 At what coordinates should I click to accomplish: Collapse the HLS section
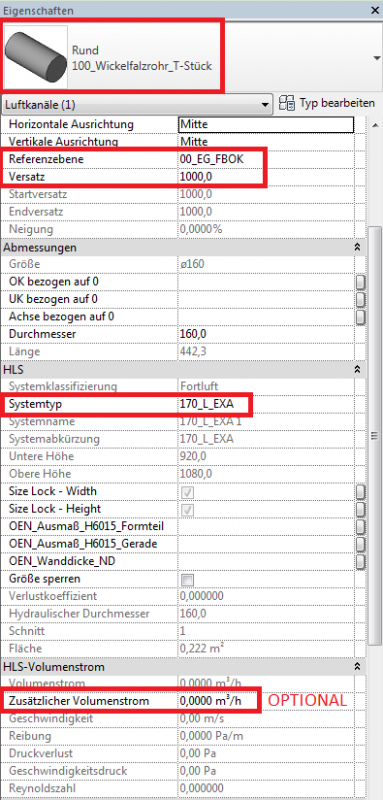(x=358, y=368)
